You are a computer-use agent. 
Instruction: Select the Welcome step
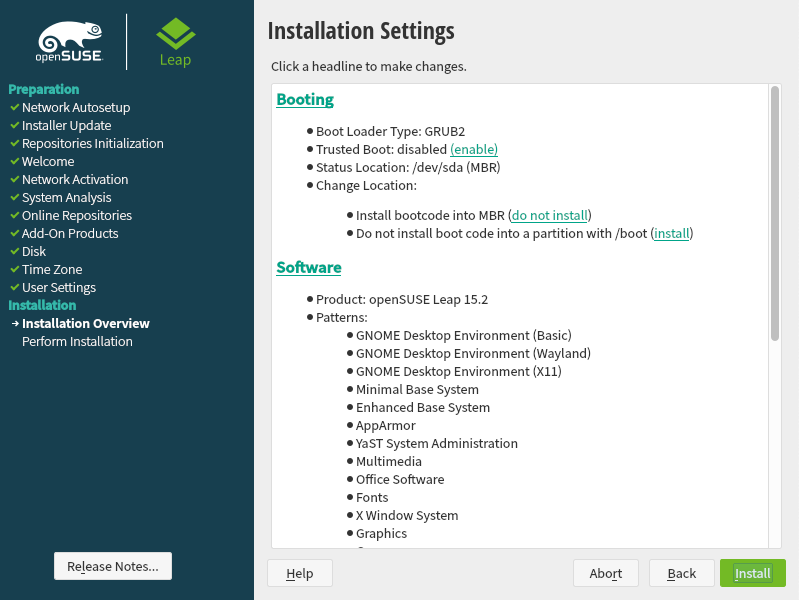[48, 161]
